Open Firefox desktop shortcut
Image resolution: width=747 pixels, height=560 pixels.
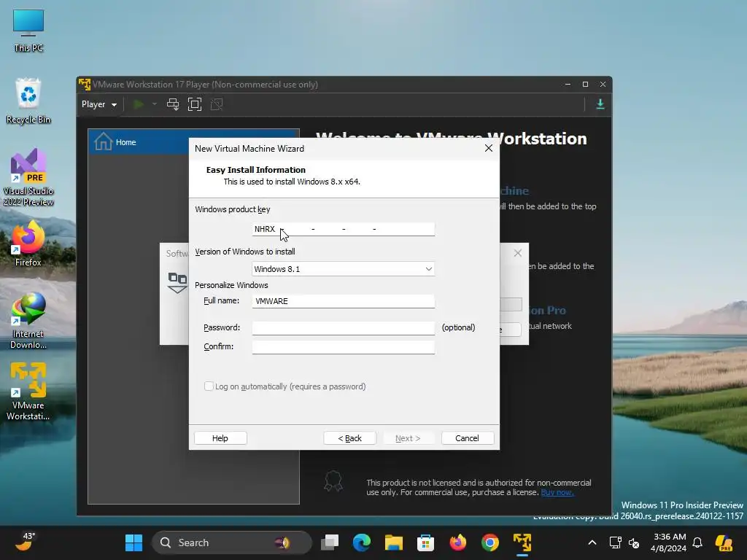(x=28, y=244)
